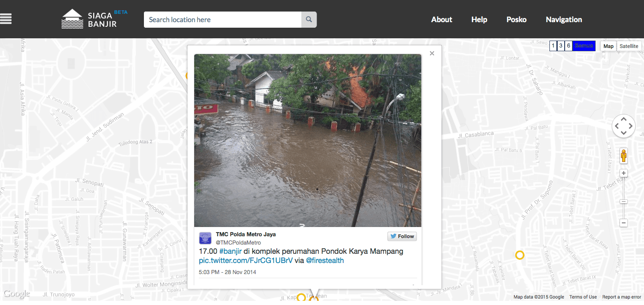
Task: Click the Siaga Banjir house logo
Action: click(x=72, y=19)
